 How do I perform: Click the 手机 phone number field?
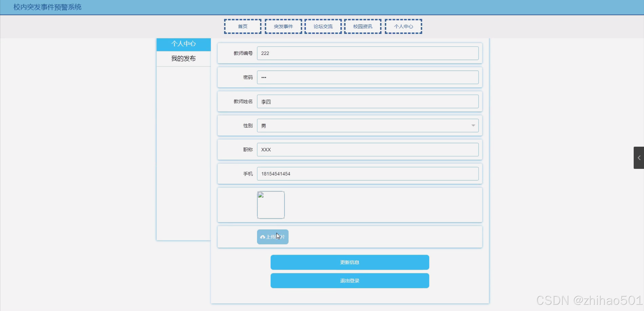(367, 174)
